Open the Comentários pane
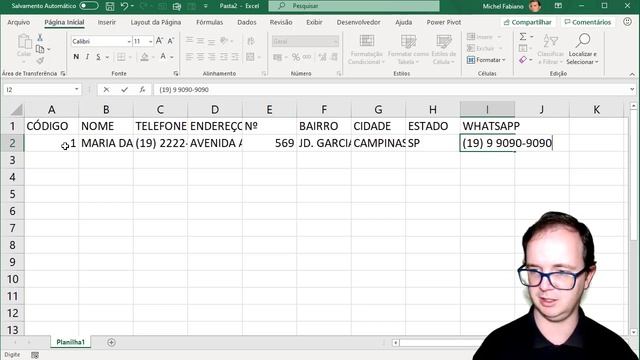 tap(587, 22)
